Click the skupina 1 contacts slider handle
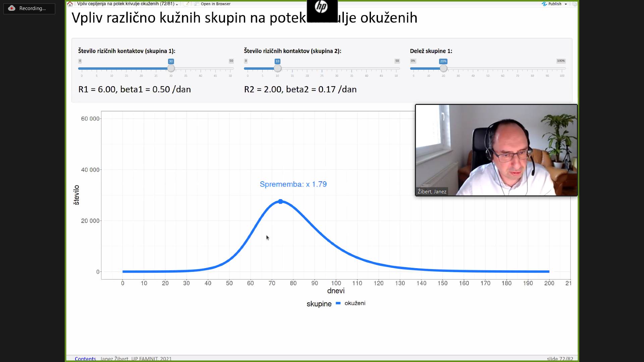Image resolution: width=644 pixels, height=362 pixels. (x=171, y=68)
